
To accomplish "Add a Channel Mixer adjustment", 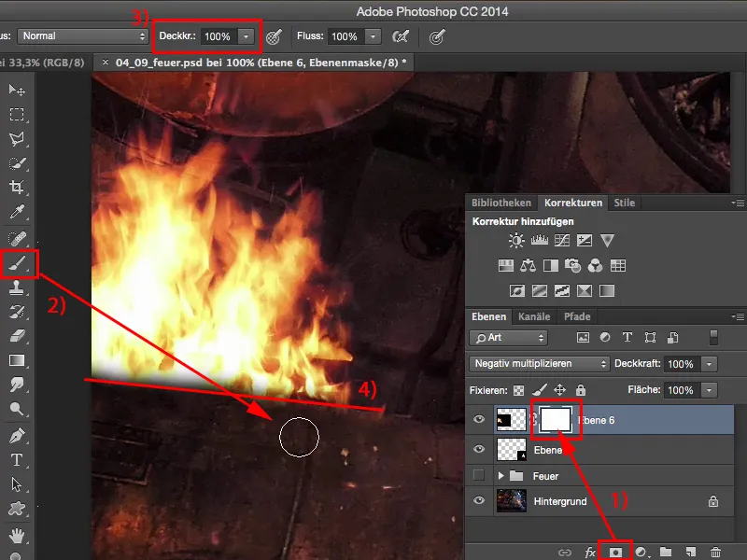I will [595, 265].
